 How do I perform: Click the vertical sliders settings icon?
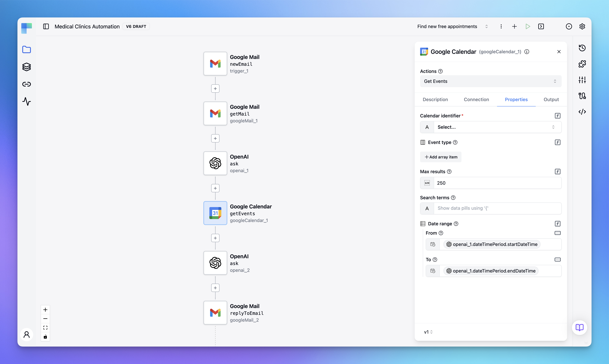tap(582, 80)
